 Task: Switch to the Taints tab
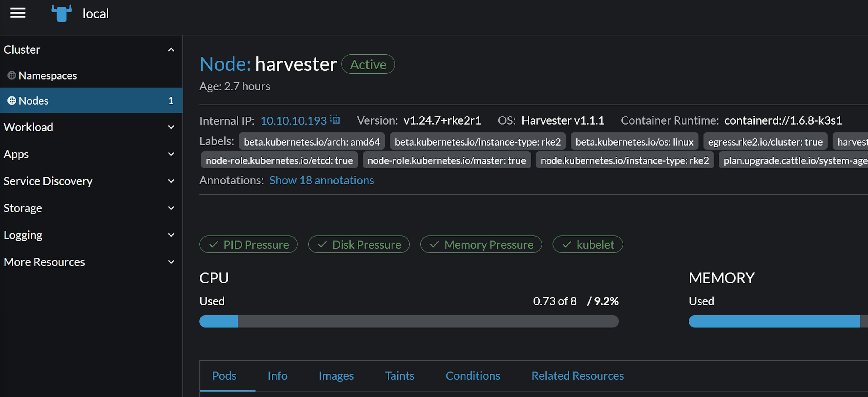click(400, 376)
